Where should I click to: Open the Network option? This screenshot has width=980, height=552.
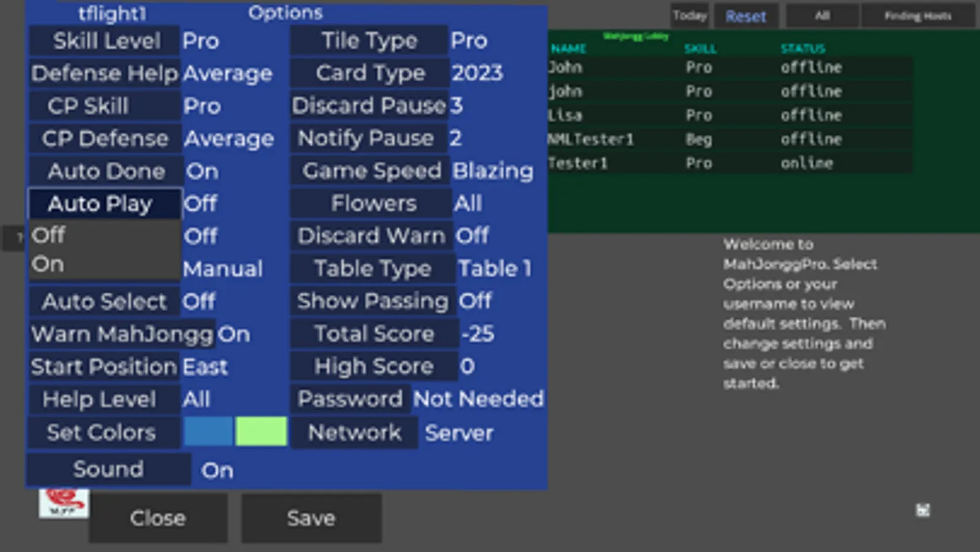tap(354, 432)
